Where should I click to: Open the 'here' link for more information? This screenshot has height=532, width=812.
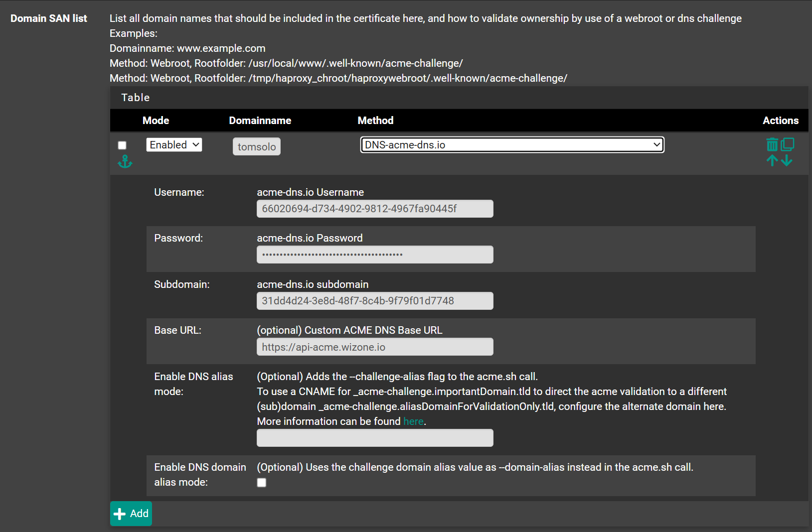coord(413,421)
